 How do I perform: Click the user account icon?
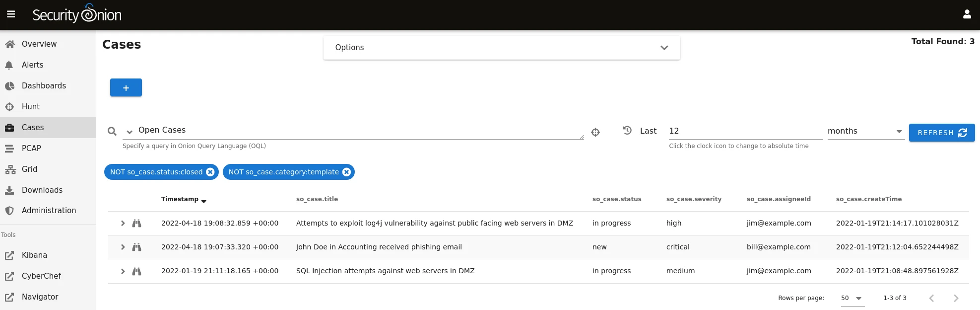click(x=967, y=14)
